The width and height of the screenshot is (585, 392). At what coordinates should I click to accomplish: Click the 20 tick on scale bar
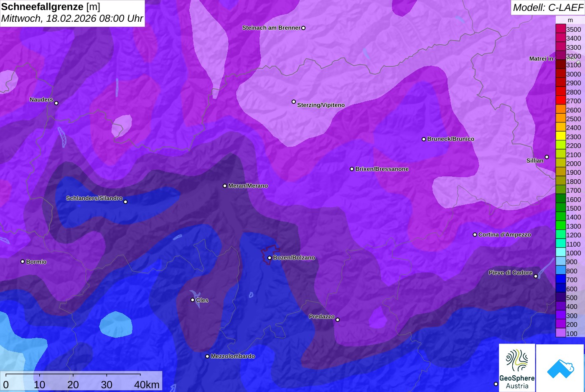click(x=73, y=385)
